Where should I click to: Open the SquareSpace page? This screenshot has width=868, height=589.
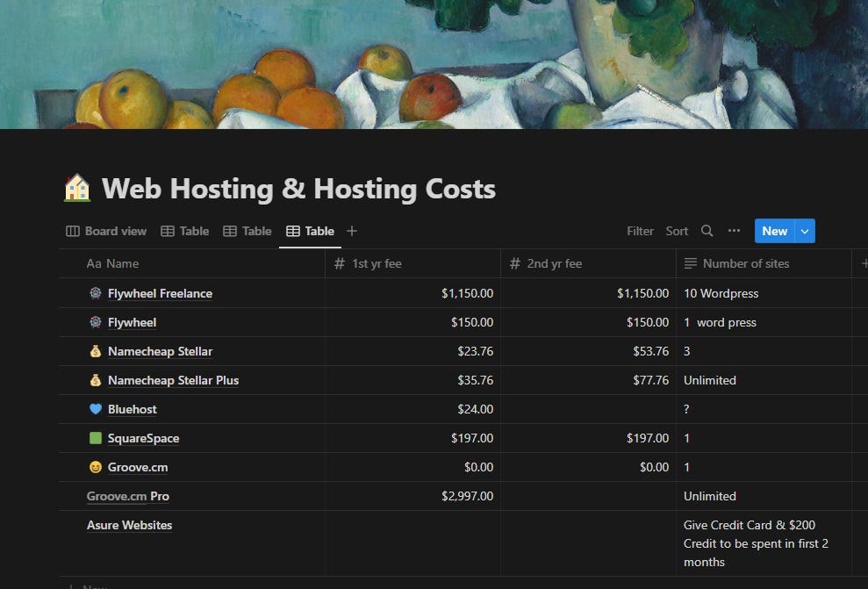pos(143,438)
